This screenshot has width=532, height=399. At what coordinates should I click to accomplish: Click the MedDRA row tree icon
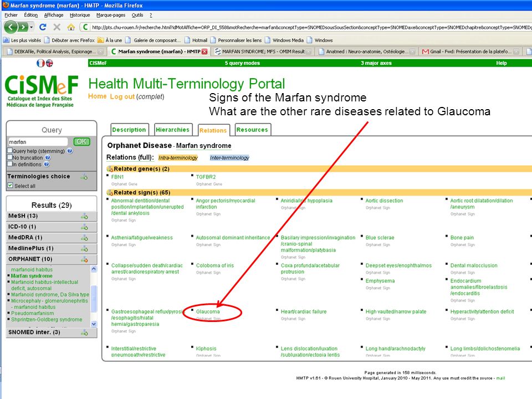click(84, 238)
